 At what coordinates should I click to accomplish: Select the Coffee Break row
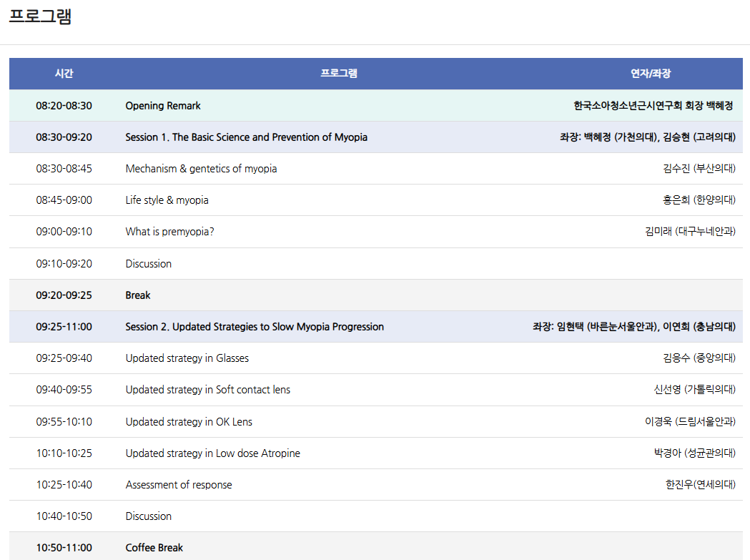(154, 548)
